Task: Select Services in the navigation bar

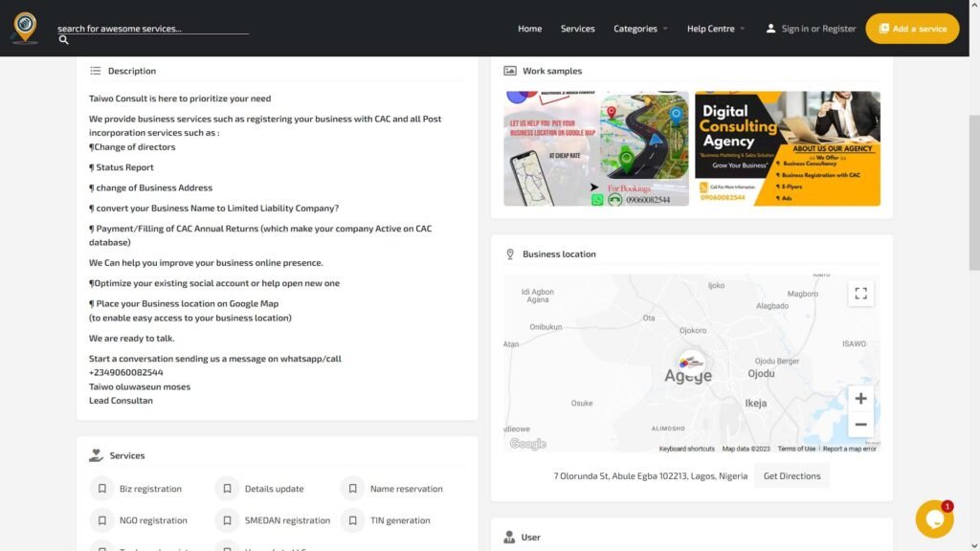Action: (577, 29)
